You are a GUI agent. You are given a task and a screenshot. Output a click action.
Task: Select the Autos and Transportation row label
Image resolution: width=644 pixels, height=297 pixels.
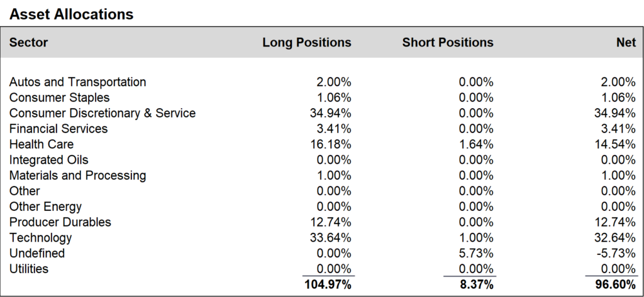(77, 82)
